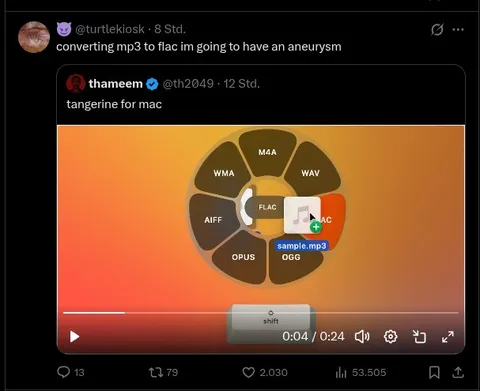The image size is (480, 391).
Task: Click the Grok slashed-circle icon
Action: pyautogui.click(x=437, y=30)
